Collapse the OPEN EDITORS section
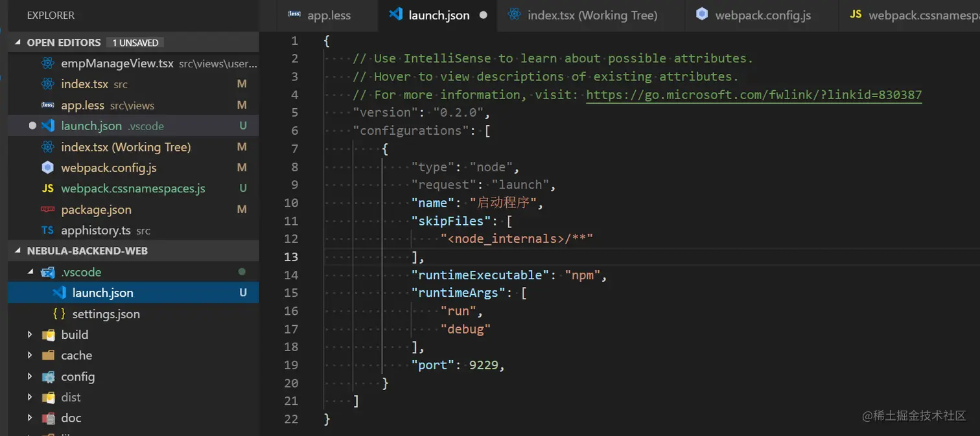 coord(19,42)
